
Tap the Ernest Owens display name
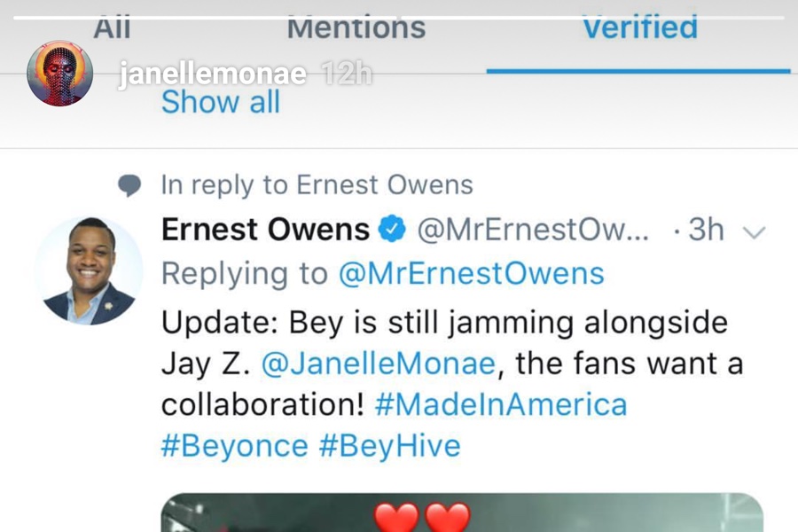point(265,230)
